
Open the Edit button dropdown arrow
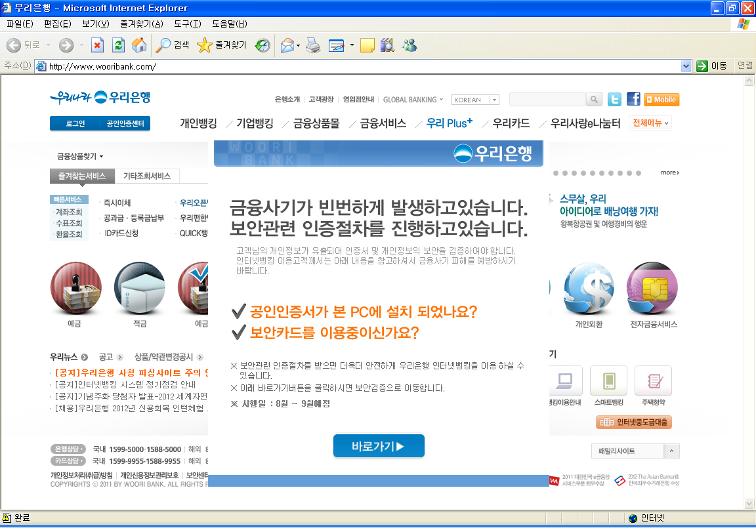(352, 45)
